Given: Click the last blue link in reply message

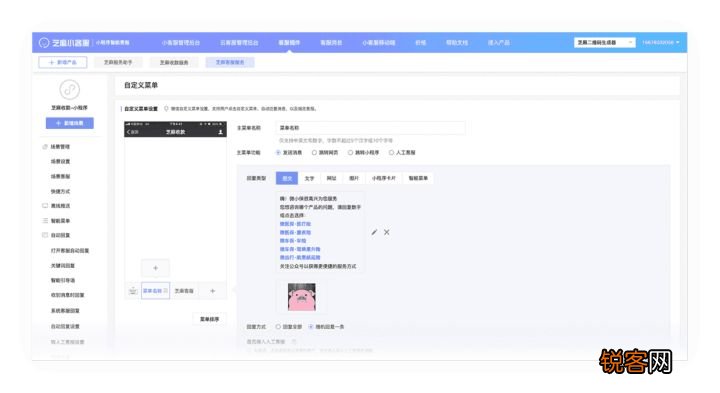Looking at the screenshot, I should [300, 258].
